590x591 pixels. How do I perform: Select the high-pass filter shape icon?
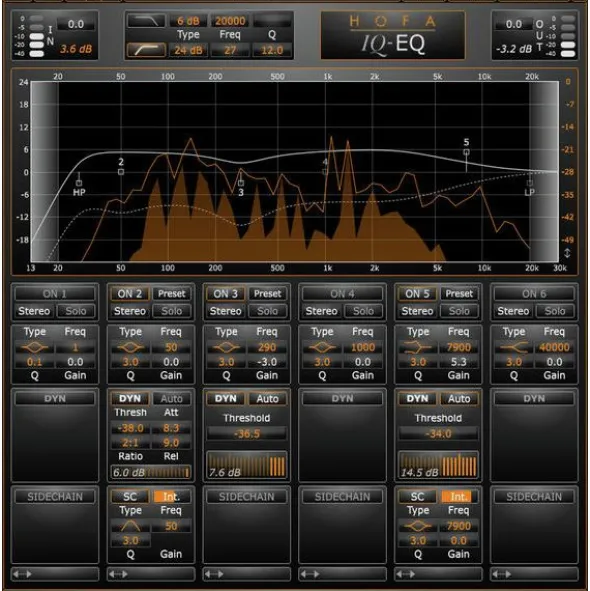[146, 50]
